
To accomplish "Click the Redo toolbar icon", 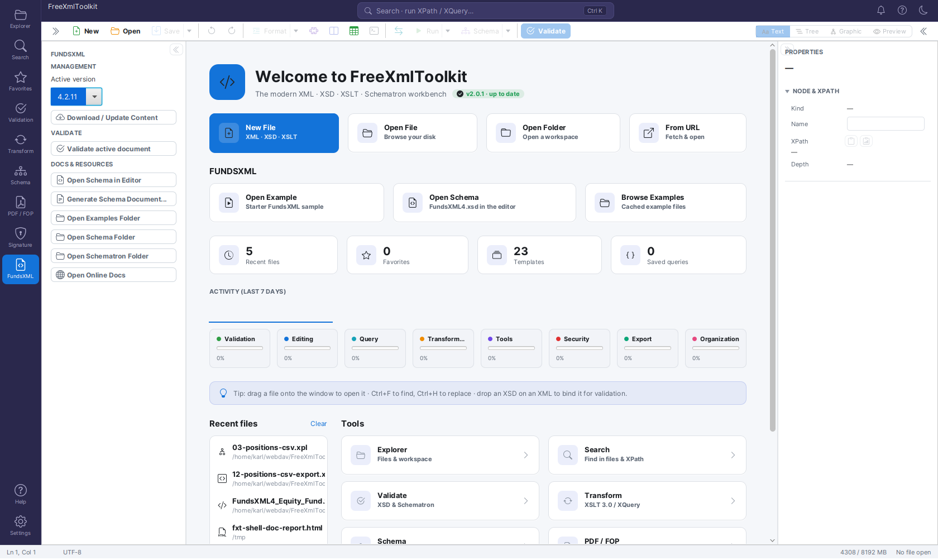I will point(232,31).
